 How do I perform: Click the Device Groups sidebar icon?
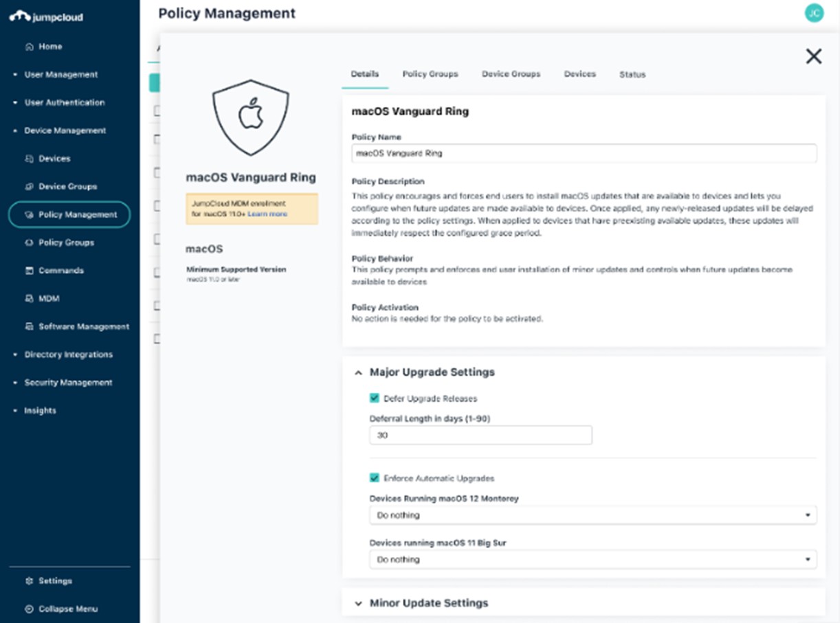29,187
